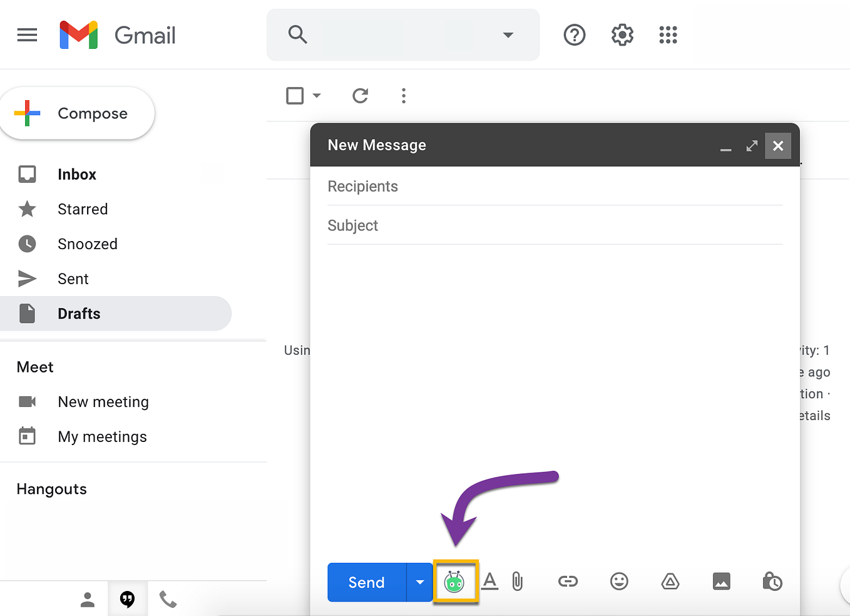Screen dimensions: 850x616
Task: Open the Google apps grid
Action: coord(668,35)
